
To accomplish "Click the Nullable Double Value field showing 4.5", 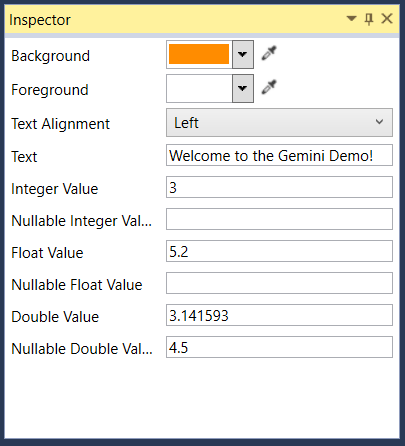I will (x=279, y=347).
